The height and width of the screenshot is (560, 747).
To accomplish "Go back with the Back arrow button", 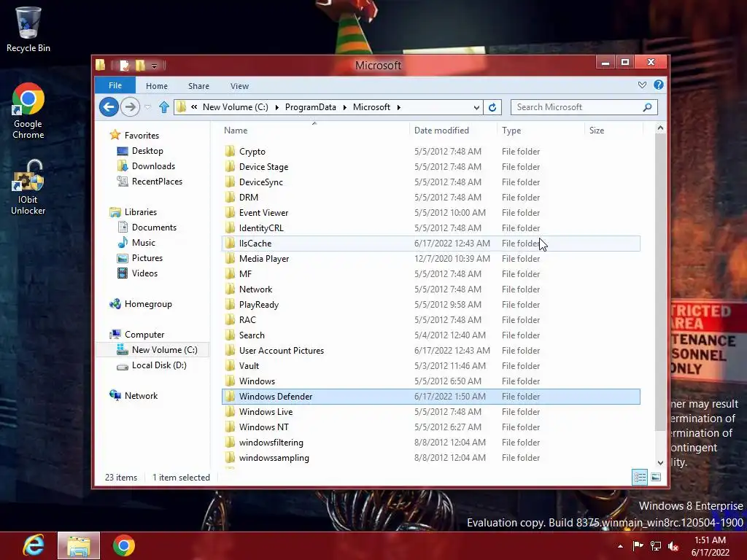I will click(109, 107).
